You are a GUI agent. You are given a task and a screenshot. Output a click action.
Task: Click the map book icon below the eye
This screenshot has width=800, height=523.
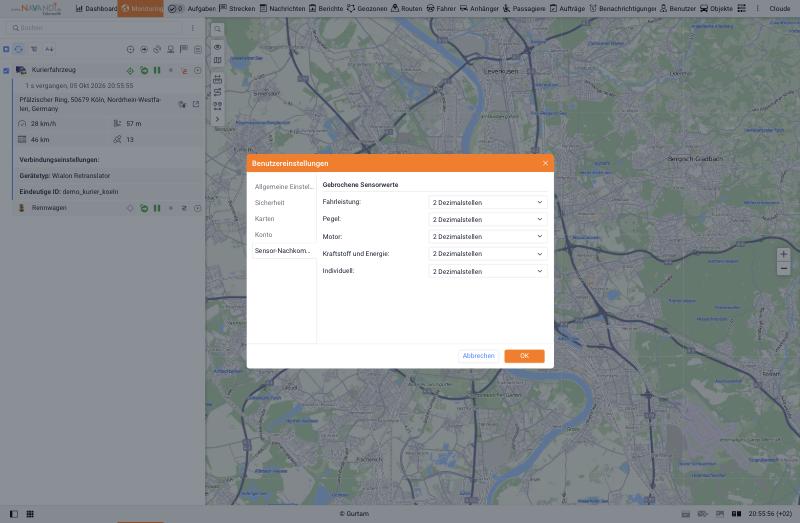[217, 60]
